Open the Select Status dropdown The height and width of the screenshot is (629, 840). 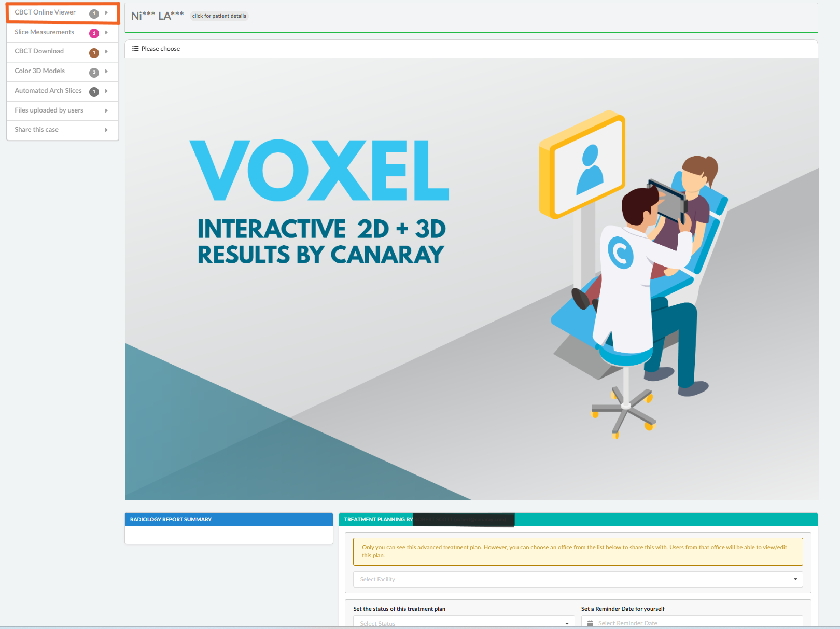point(464,623)
